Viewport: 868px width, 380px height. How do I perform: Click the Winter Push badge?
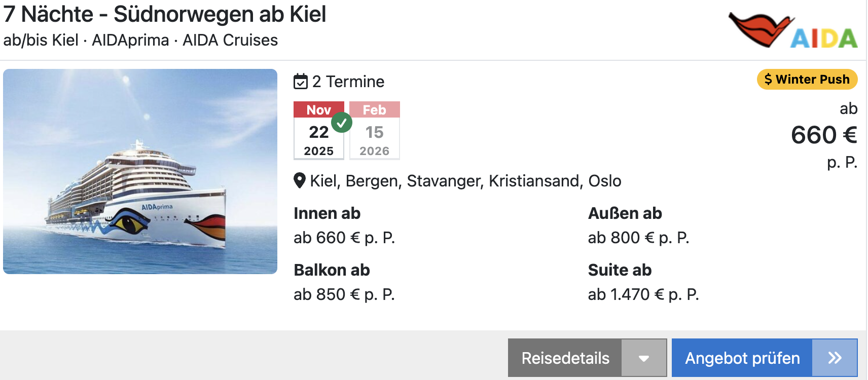click(x=807, y=80)
